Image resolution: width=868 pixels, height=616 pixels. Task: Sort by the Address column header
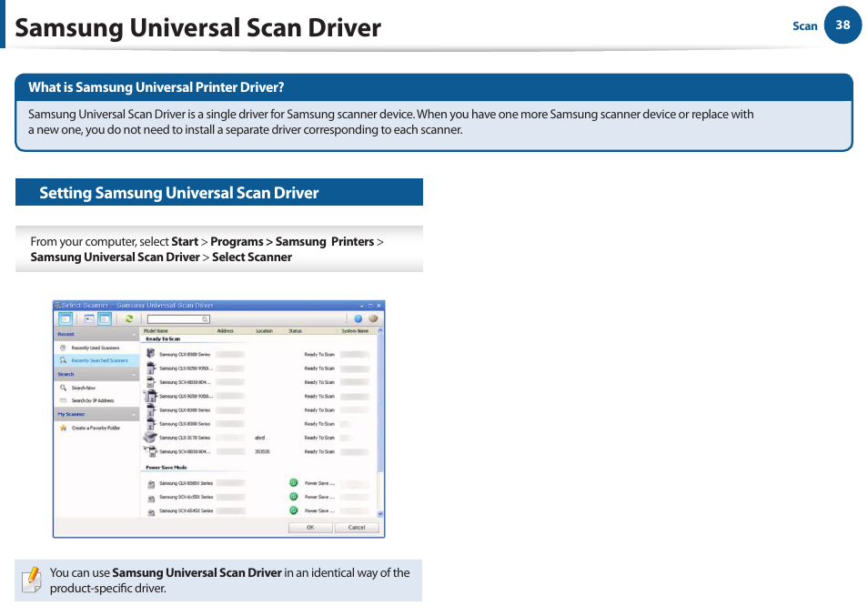pyautogui.click(x=226, y=331)
